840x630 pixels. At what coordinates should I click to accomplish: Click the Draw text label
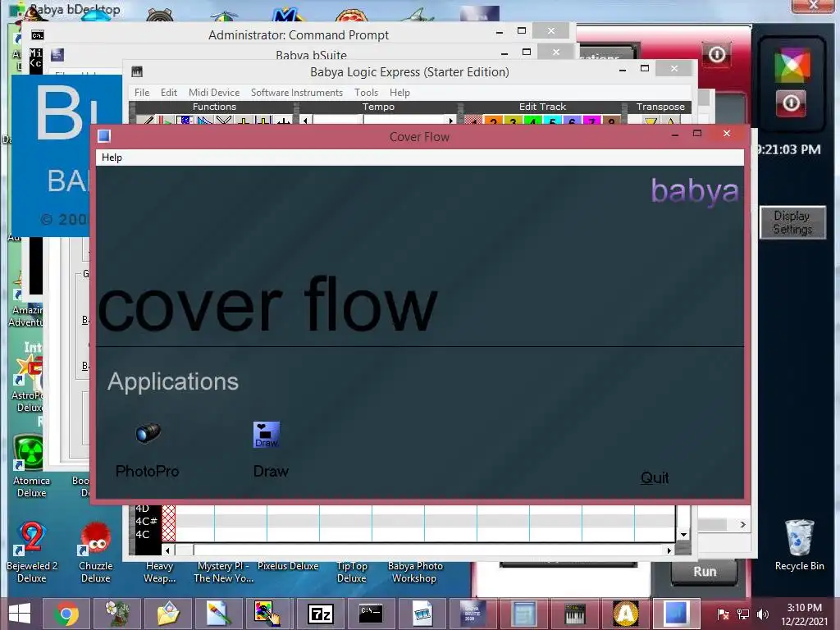pyautogui.click(x=271, y=472)
